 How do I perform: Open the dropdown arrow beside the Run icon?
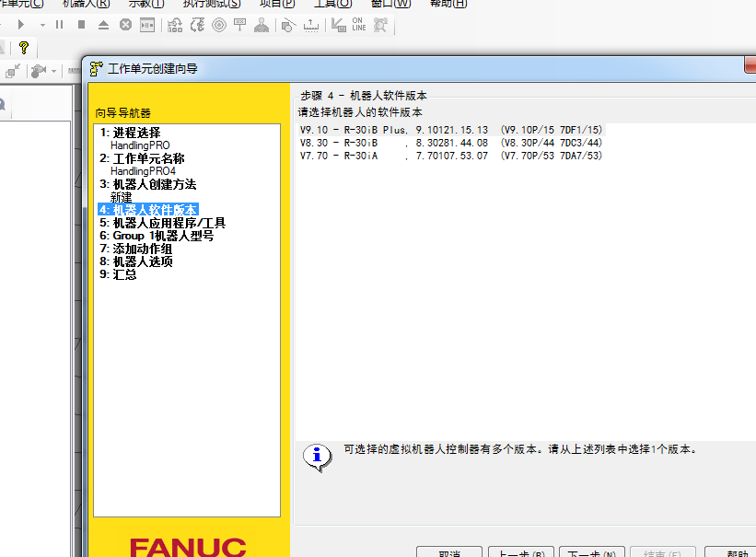click(x=42, y=25)
